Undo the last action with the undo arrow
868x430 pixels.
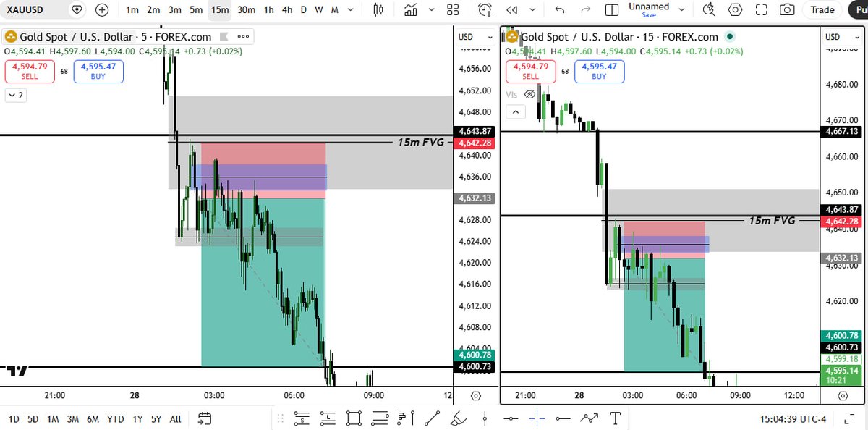560,10
